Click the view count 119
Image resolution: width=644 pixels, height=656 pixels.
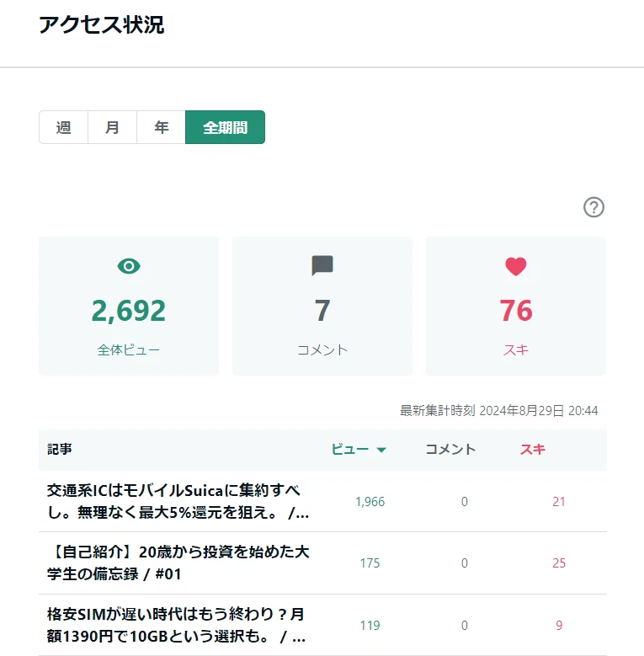click(x=370, y=625)
